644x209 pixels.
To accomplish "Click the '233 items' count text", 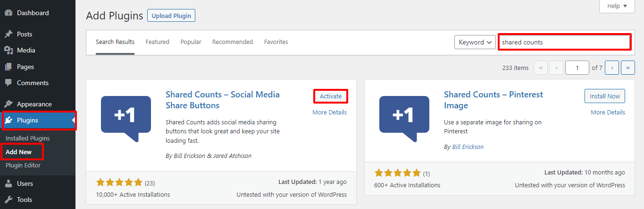I will pyautogui.click(x=516, y=68).
